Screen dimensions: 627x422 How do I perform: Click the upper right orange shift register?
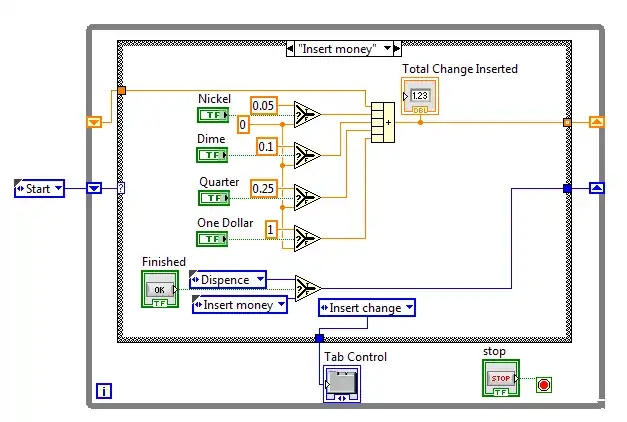click(x=595, y=122)
